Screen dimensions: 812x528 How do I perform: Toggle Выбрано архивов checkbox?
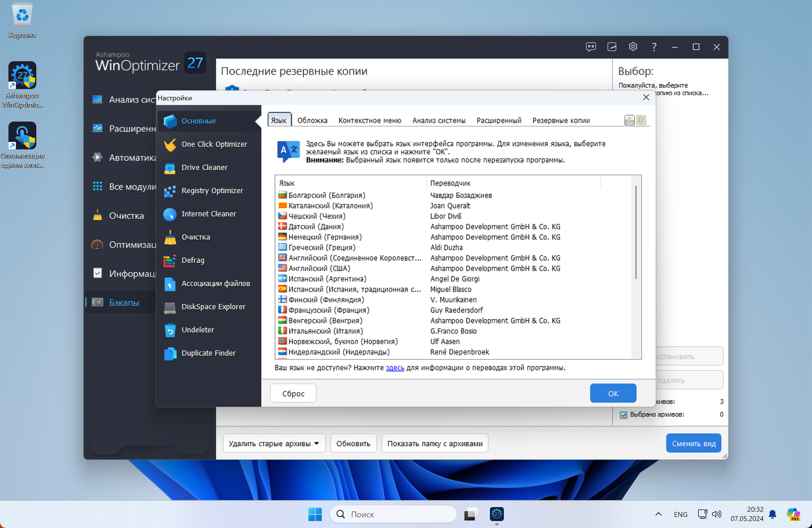624,415
